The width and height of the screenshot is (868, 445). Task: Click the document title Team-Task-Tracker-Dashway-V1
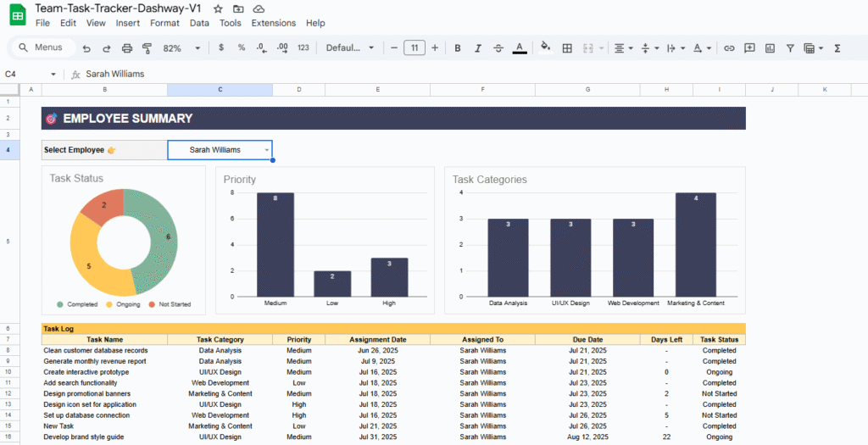[x=118, y=8]
